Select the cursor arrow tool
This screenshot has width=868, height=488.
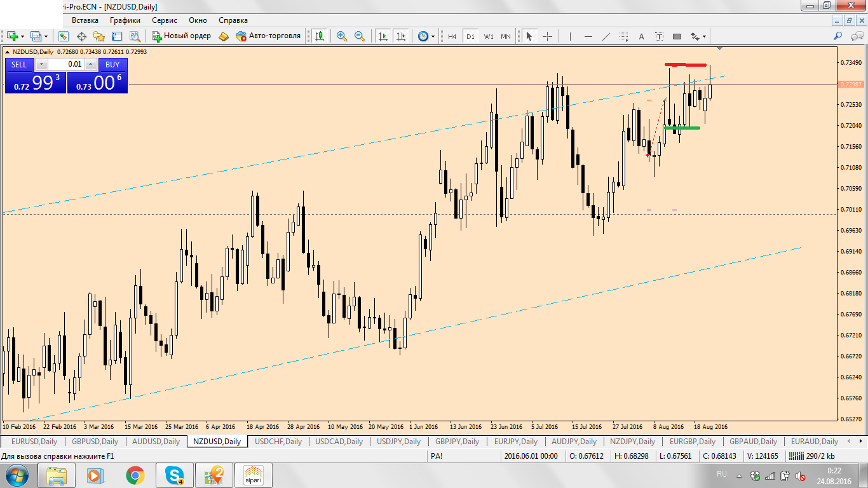click(529, 36)
